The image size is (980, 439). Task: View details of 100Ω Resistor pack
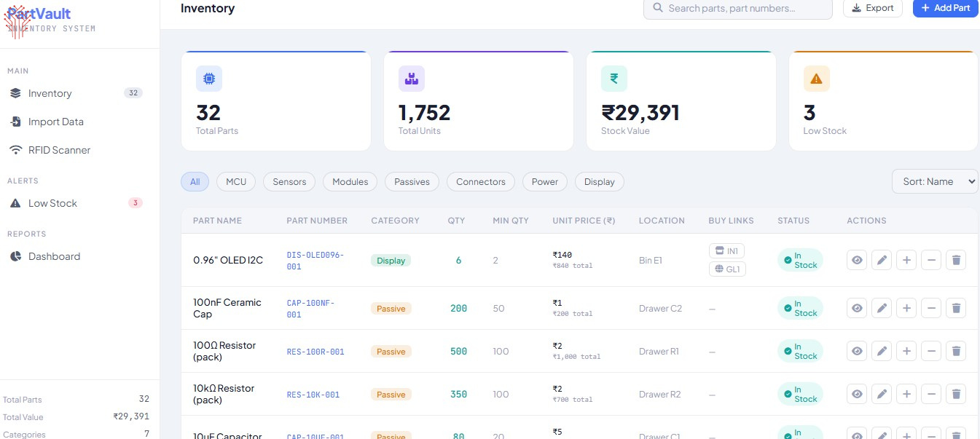pyautogui.click(x=857, y=351)
